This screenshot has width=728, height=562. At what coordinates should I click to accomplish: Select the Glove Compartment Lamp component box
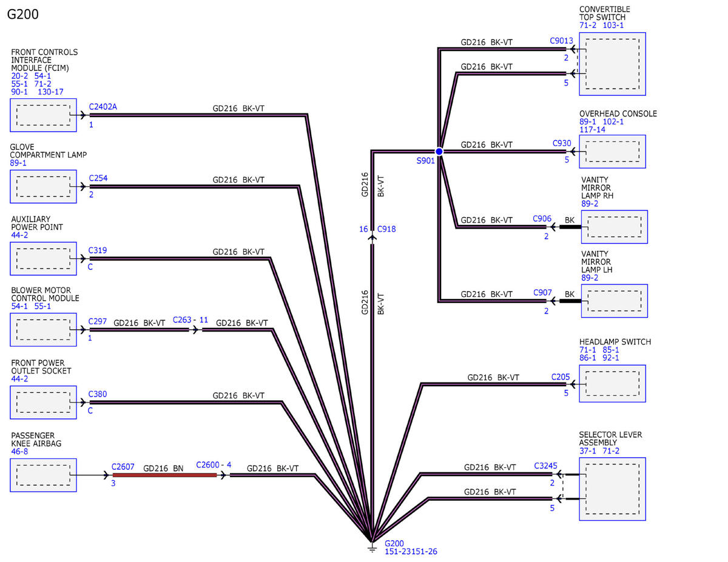pyautogui.click(x=43, y=186)
